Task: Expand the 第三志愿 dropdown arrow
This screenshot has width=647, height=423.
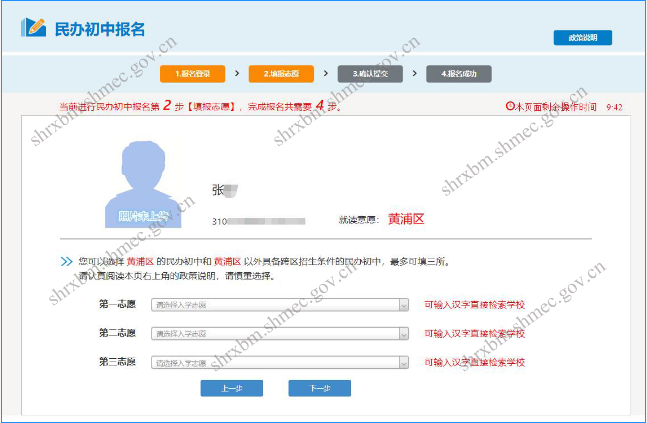Action: coord(404,362)
